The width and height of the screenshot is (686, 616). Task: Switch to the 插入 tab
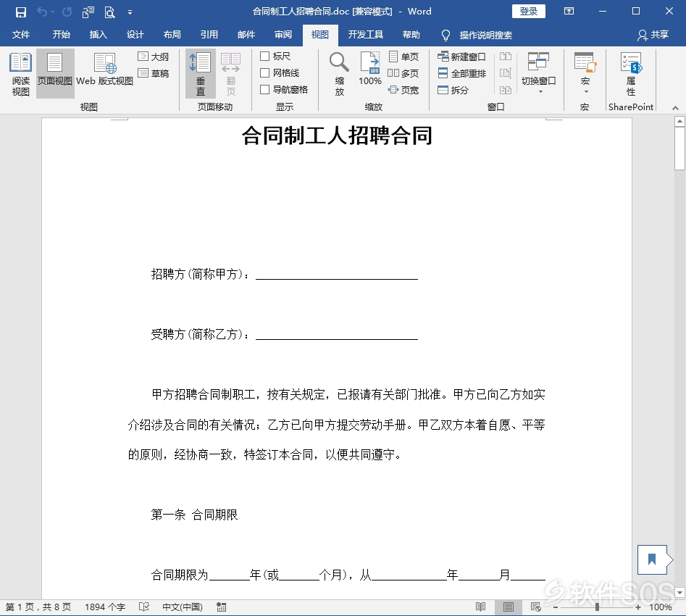pos(98,35)
